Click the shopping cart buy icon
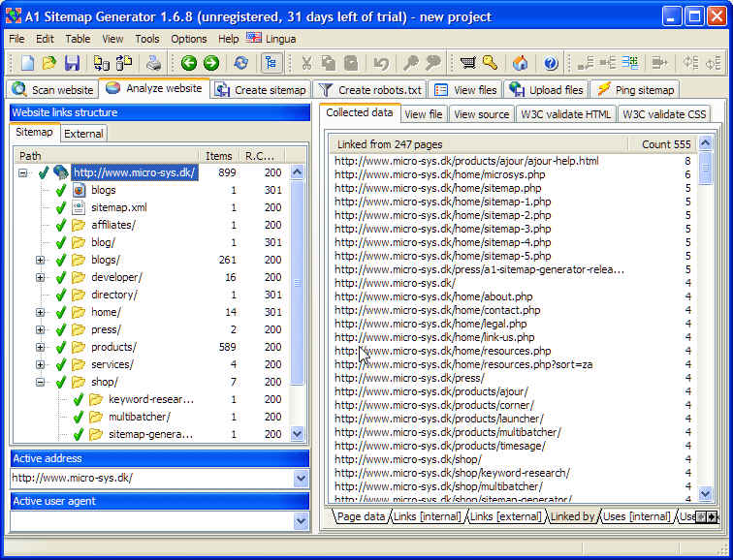The image size is (733, 560). (467, 63)
